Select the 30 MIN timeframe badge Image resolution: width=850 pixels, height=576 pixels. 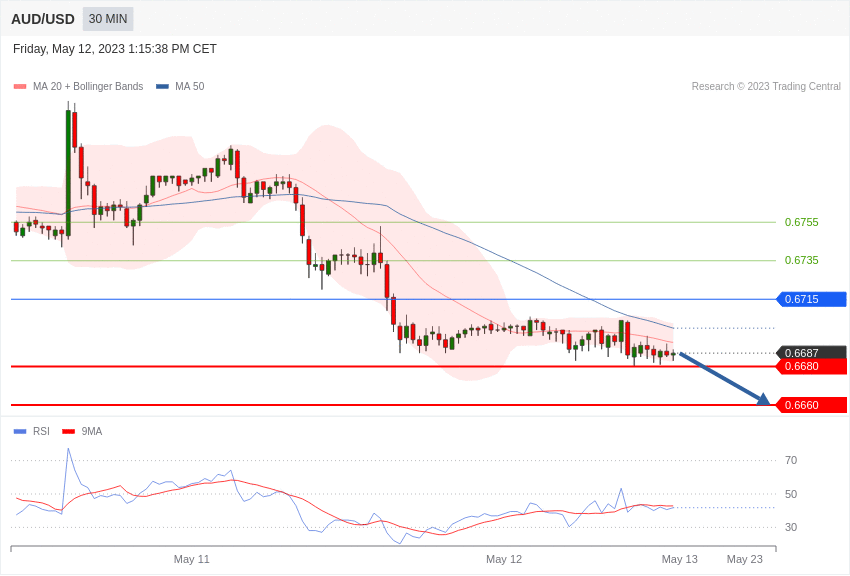pos(108,19)
